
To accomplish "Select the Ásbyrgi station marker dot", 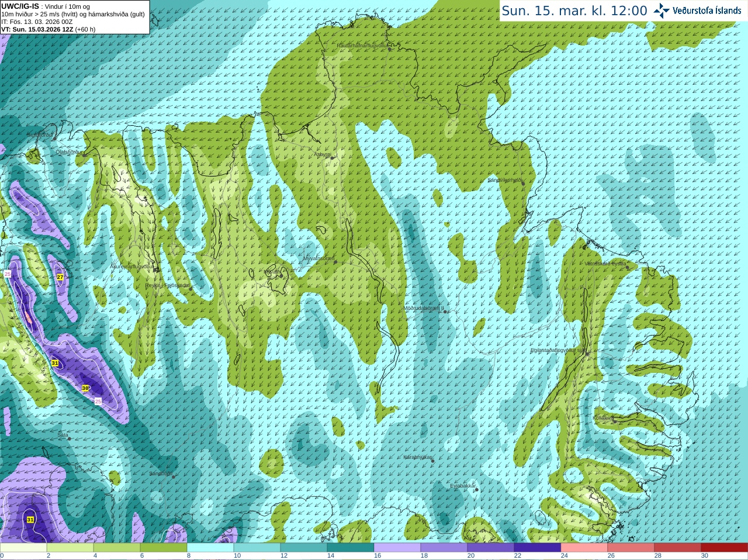I will pos(332,158).
